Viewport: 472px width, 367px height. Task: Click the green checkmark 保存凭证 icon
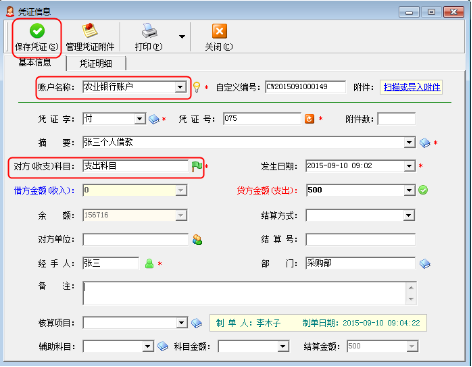click(x=37, y=31)
